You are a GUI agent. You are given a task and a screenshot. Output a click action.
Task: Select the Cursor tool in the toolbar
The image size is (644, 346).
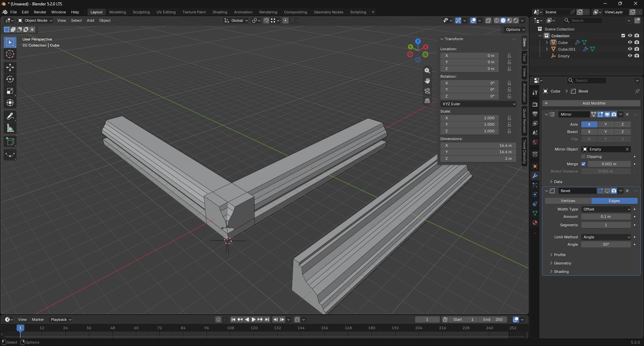point(10,54)
